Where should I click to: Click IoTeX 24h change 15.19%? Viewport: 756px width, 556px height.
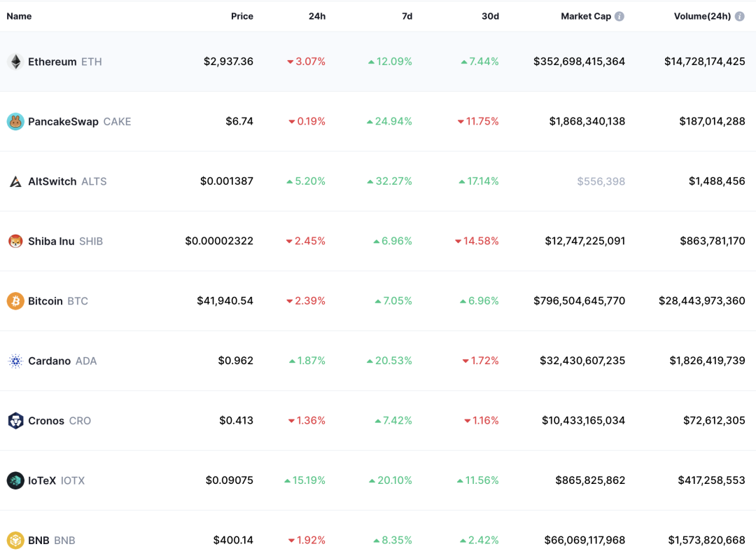coord(304,480)
